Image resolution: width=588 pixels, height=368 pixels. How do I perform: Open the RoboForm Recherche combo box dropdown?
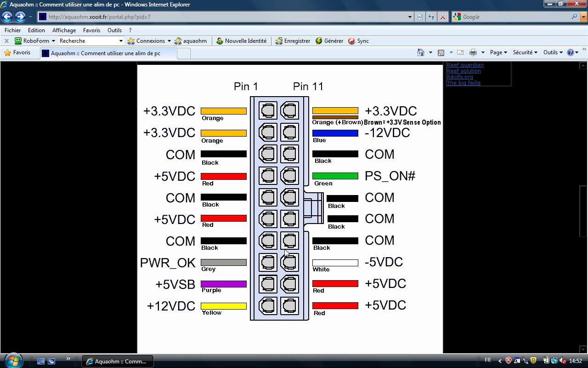[121, 41]
